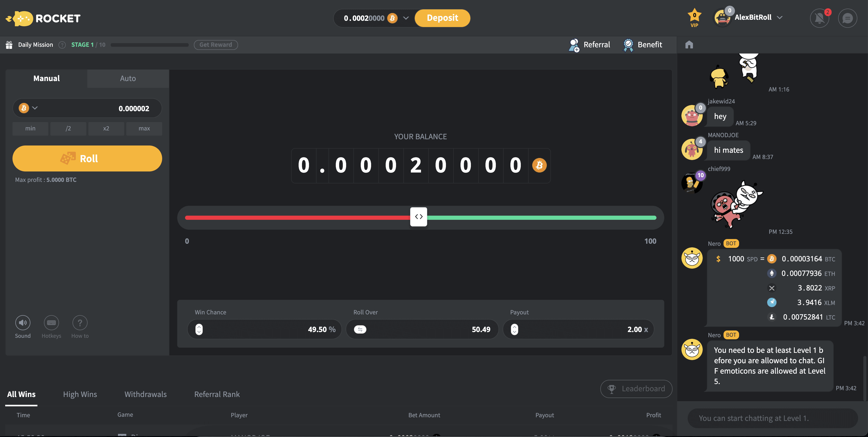
Task: Click the green section of roll slider
Action: click(x=542, y=218)
